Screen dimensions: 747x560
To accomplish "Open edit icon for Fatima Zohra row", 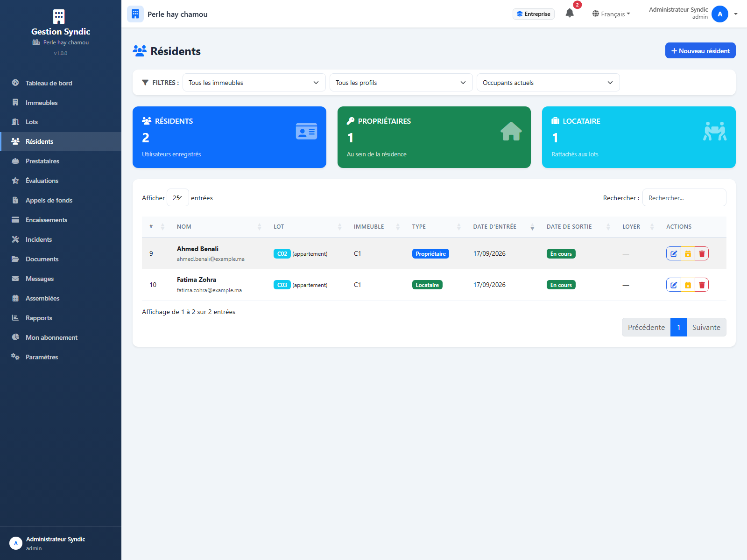I will click(x=674, y=285).
